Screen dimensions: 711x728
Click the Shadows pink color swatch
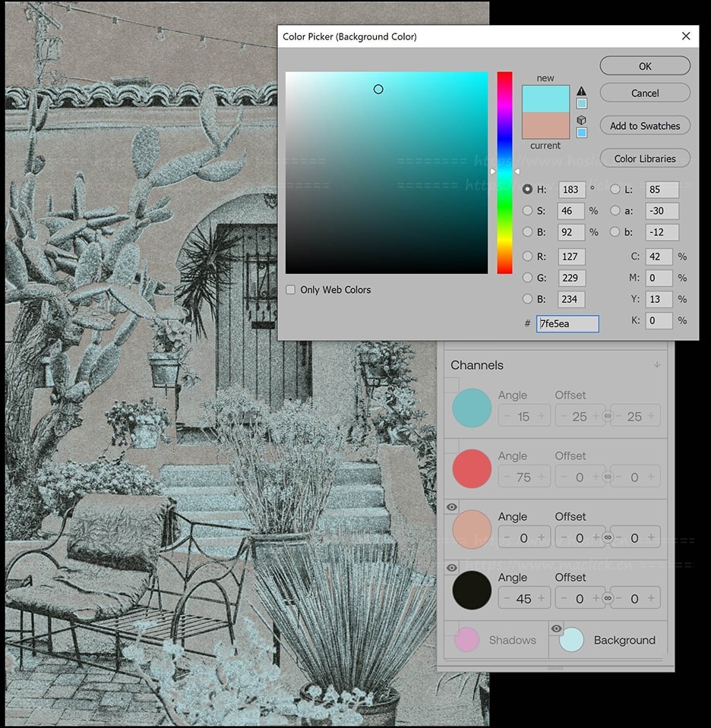(x=466, y=640)
